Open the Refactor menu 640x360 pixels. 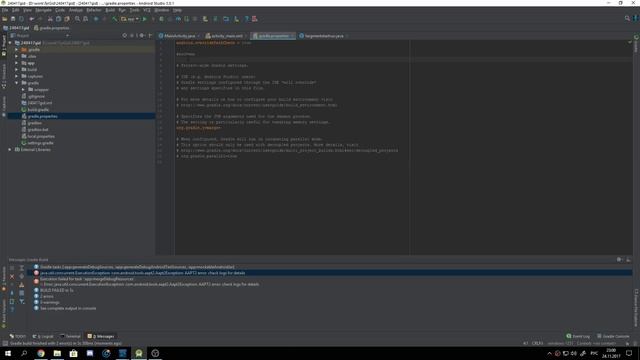tap(93, 10)
